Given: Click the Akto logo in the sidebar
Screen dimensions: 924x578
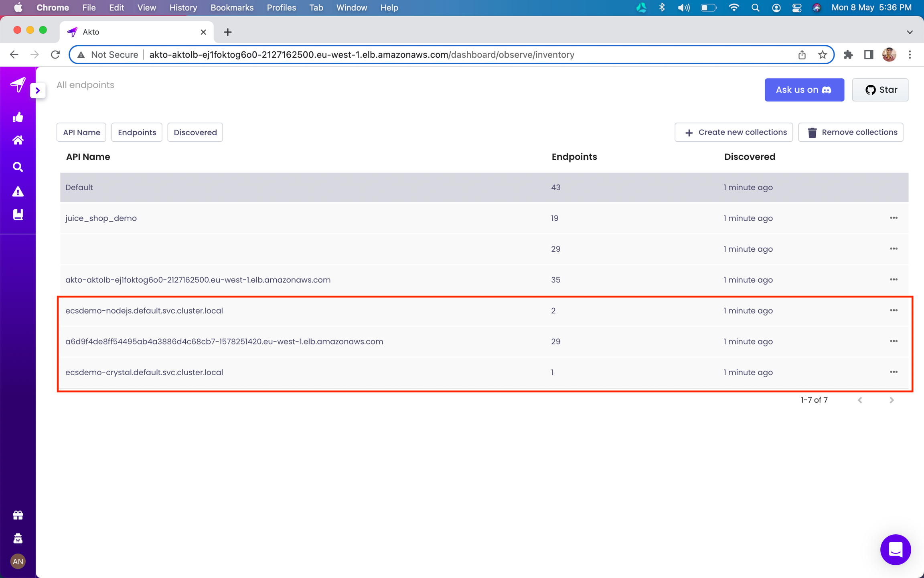Looking at the screenshot, I should pyautogui.click(x=18, y=84).
